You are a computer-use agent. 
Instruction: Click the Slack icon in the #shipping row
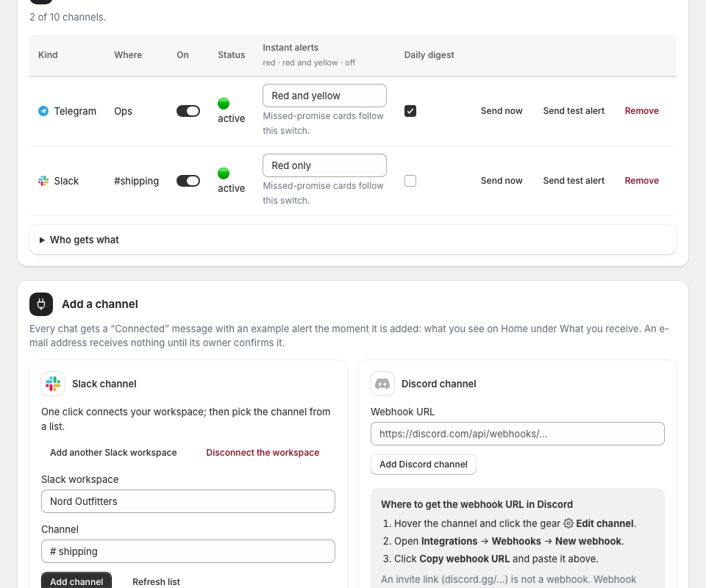tap(43, 181)
